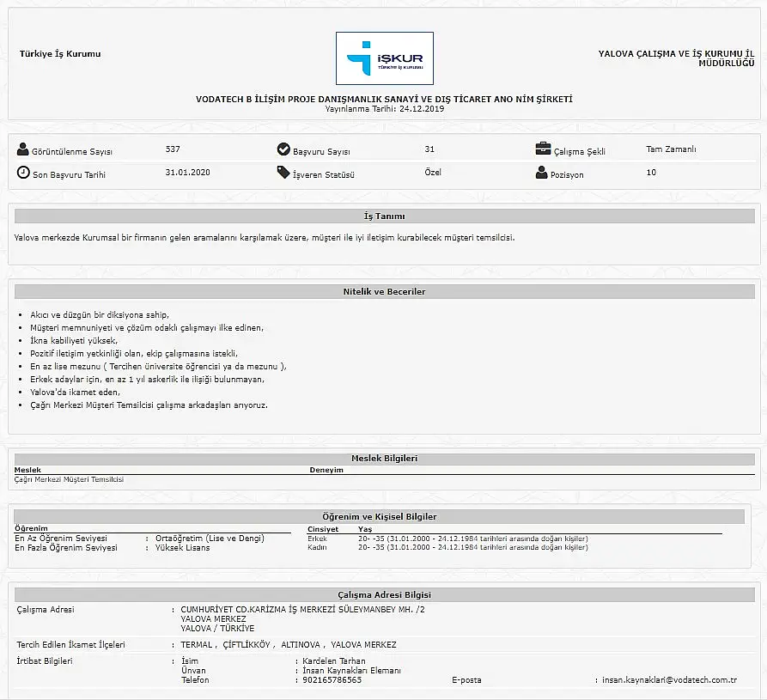Click the ÇİFTLİKKÖY preferred district
Viewport: 767px width, 700px height.
tap(247, 645)
